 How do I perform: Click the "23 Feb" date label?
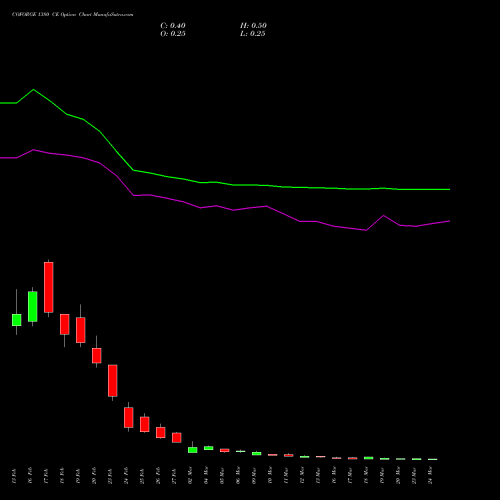click(110, 476)
